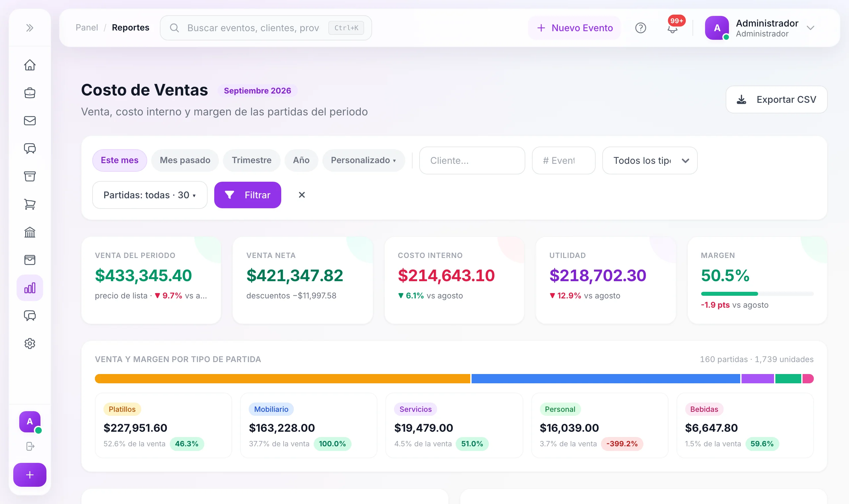The height and width of the screenshot is (504, 849).
Task: Open the chat bubbles icon above the settings gear
Action: [30, 316]
